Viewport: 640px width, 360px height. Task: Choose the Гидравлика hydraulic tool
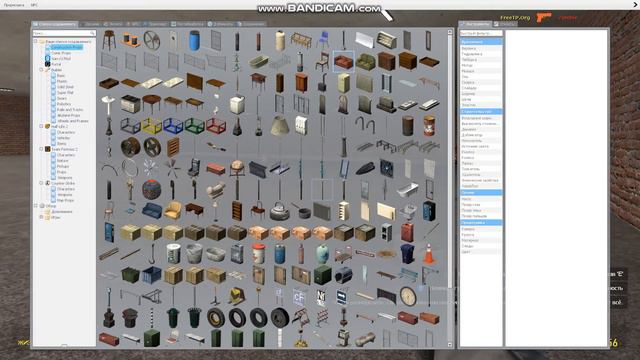tap(481, 54)
